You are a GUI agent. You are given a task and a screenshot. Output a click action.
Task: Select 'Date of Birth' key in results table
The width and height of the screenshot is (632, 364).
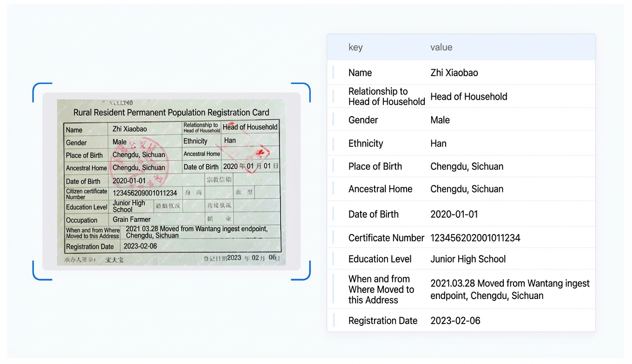coord(374,214)
